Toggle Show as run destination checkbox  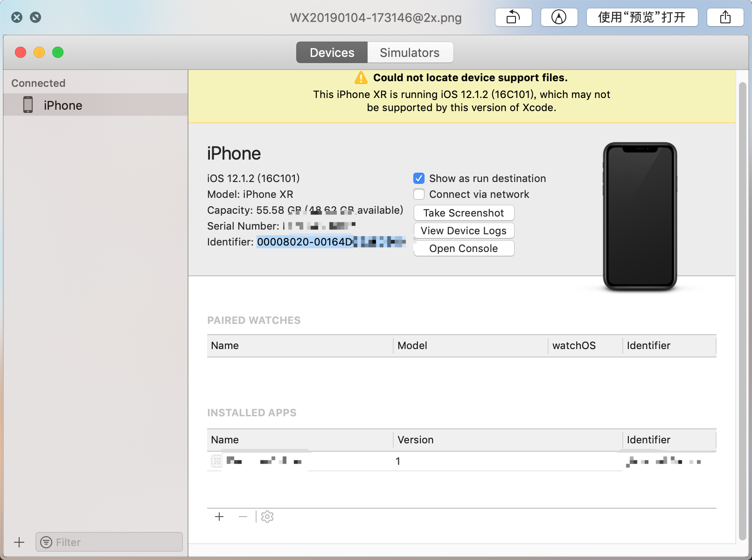[419, 179]
